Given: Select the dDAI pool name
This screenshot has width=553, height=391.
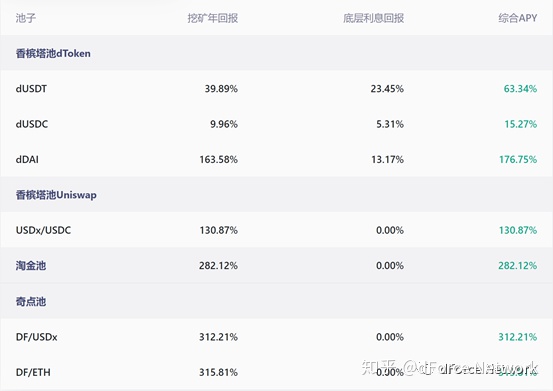Looking at the screenshot, I should pos(27,159).
